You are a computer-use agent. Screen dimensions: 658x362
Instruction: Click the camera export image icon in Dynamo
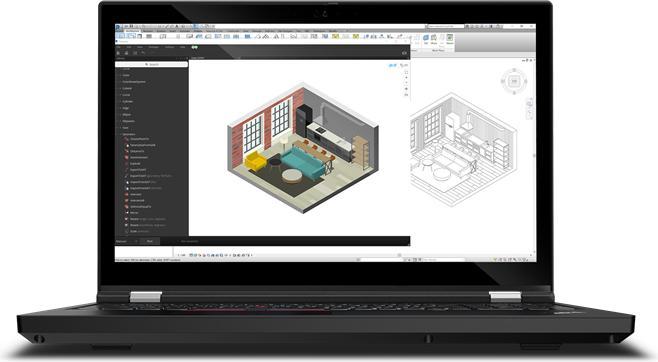click(x=405, y=53)
